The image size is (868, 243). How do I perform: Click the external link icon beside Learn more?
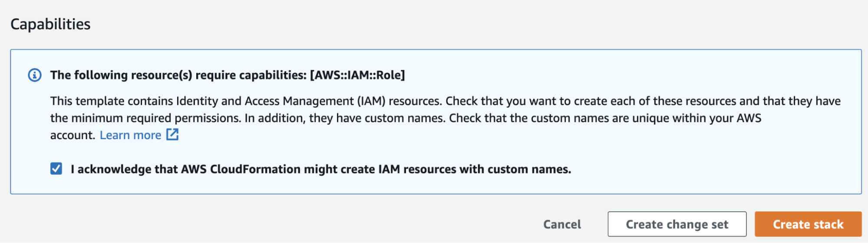(x=172, y=135)
